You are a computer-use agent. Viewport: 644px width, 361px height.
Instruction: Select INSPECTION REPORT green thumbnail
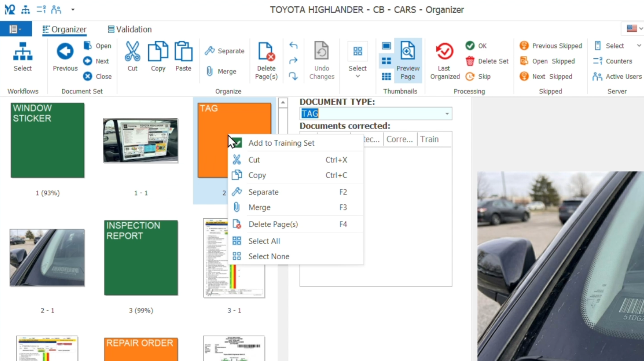141,258
